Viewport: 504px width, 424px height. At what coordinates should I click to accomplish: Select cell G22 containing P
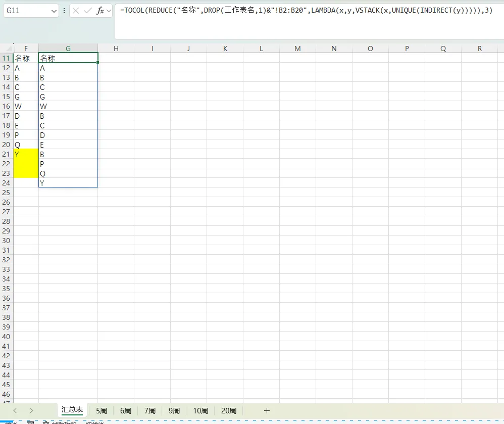tap(68, 164)
